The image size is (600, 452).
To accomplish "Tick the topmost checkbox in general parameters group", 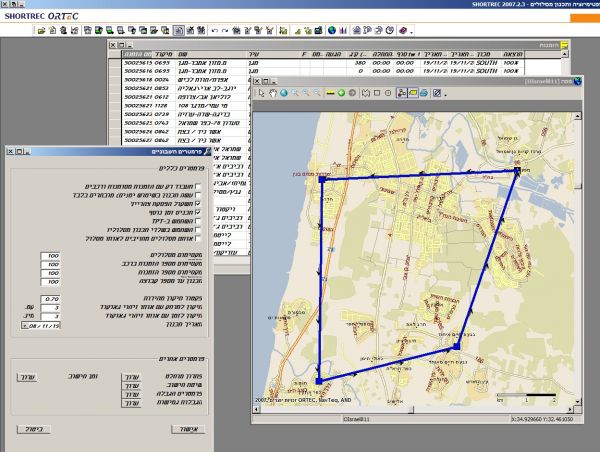I will (197, 186).
